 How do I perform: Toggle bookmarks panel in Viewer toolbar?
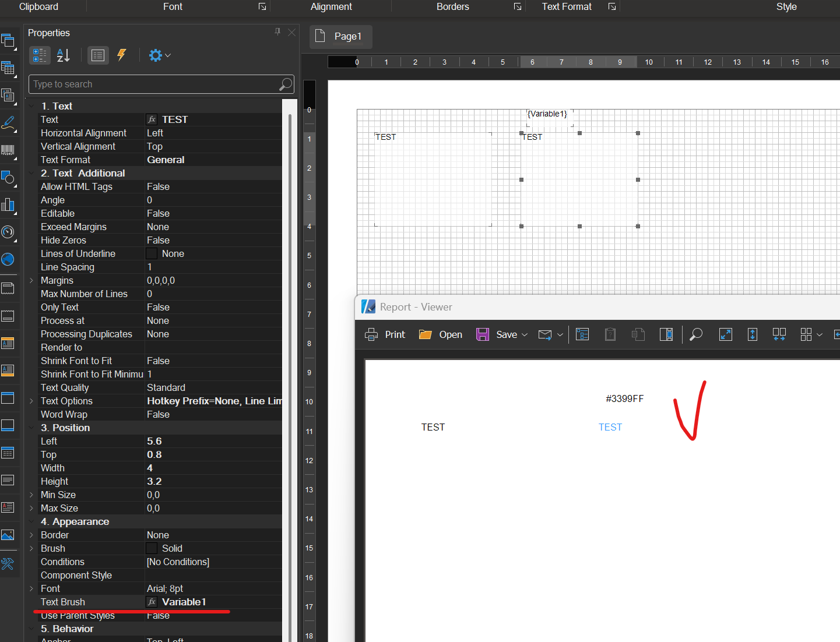(x=582, y=334)
